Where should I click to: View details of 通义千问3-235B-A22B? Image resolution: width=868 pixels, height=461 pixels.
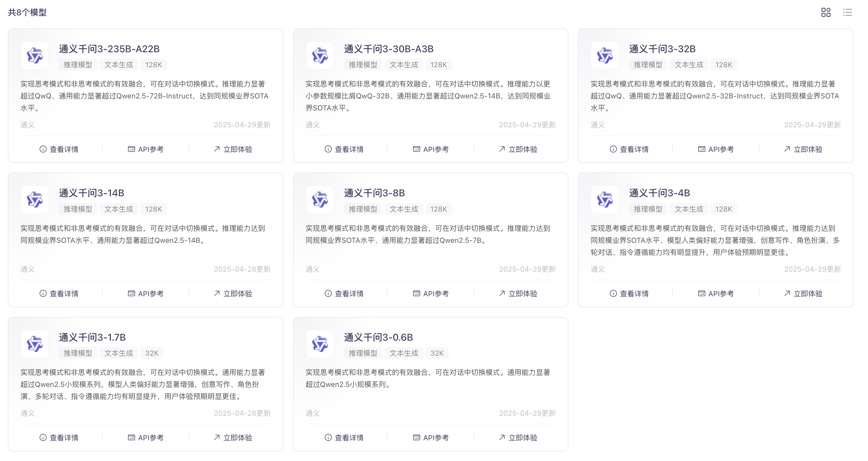coord(59,149)
